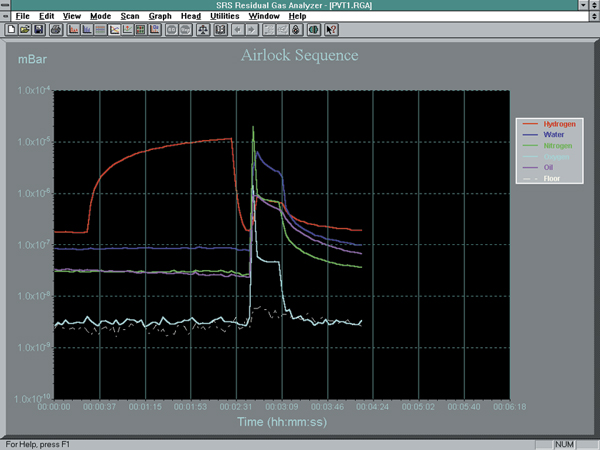Click the SRS Residual Gas Analyzer title bar

click(x=294, y=5)
